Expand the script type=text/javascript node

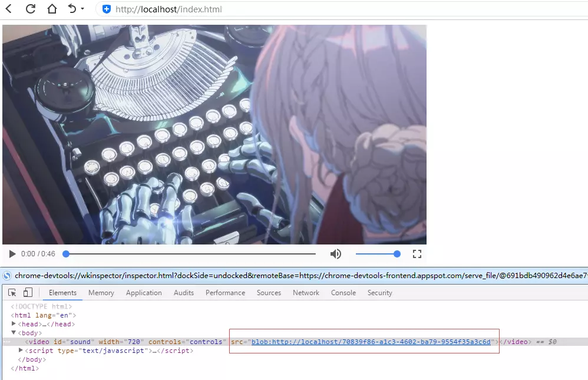pyautogui.click(x=19, y=351)
